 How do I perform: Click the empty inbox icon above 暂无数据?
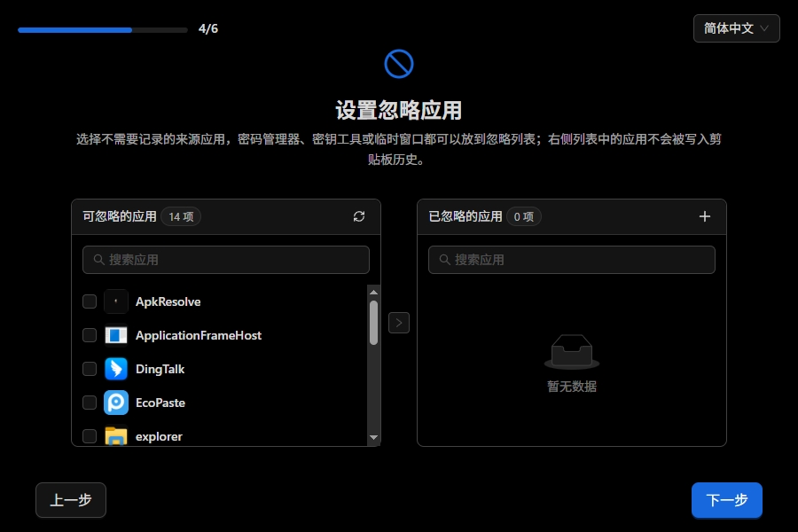pos(572,352)
